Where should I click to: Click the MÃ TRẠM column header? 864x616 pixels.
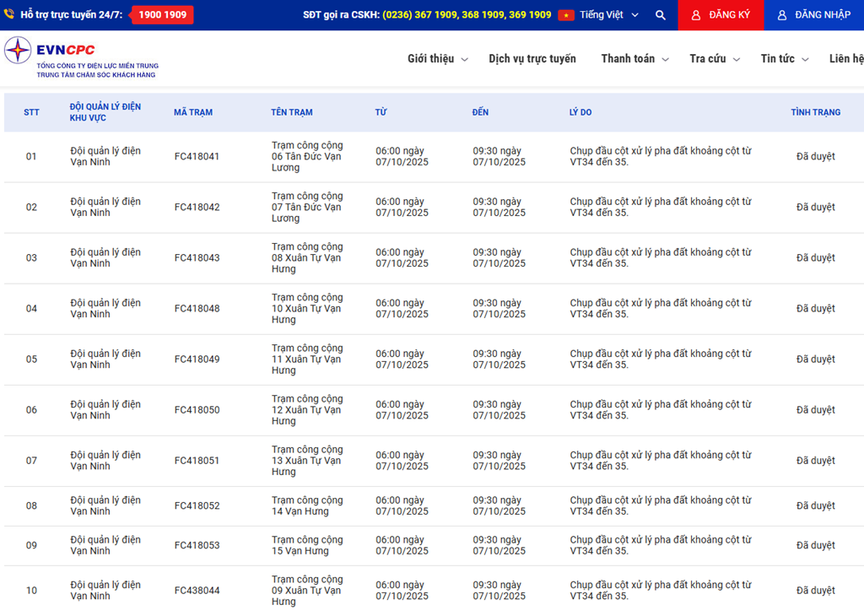[x=193, y=112]
